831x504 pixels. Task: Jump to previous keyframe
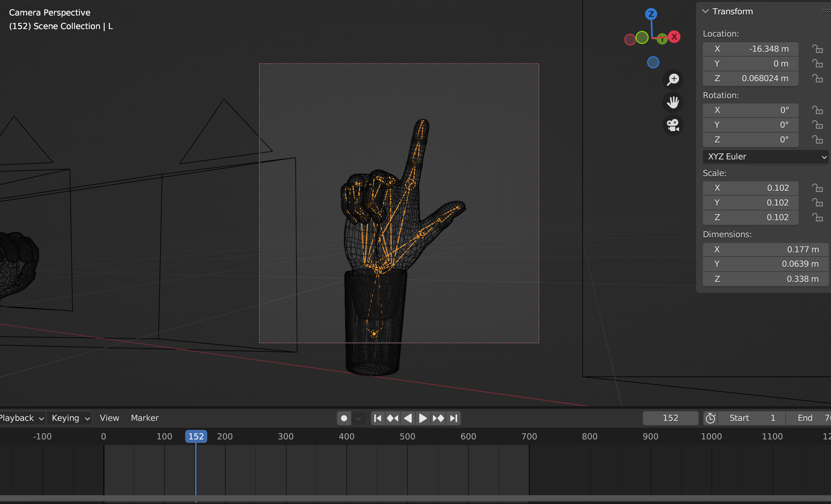pyautogui.click(x=392, y=418)
